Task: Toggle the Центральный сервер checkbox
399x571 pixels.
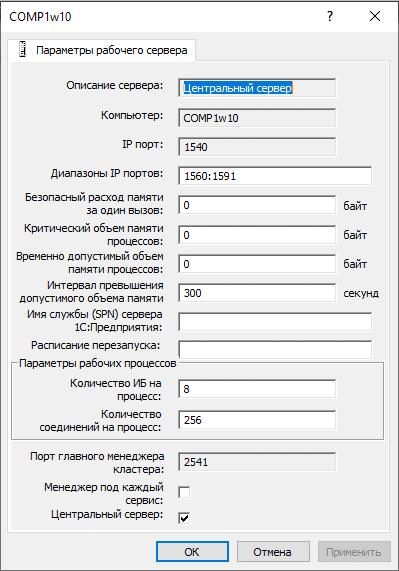Action: 184,517
